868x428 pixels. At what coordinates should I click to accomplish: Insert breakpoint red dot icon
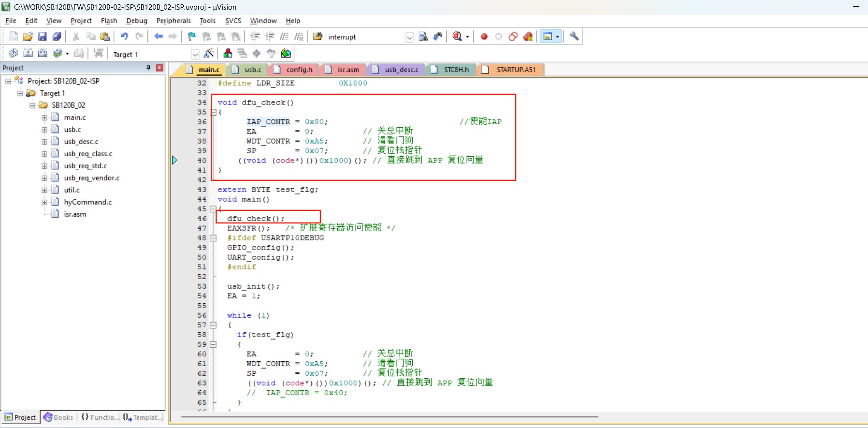point(484,36)
